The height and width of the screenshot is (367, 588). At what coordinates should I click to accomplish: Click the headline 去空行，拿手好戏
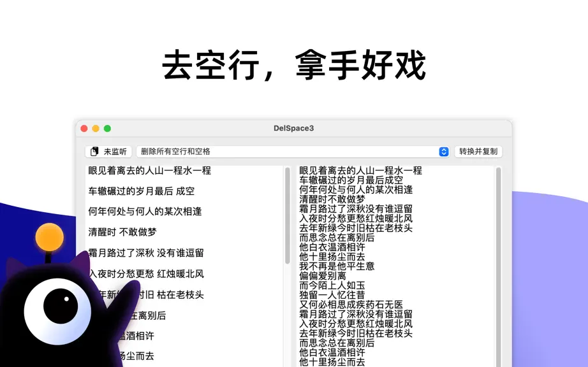tap(294, 65)
